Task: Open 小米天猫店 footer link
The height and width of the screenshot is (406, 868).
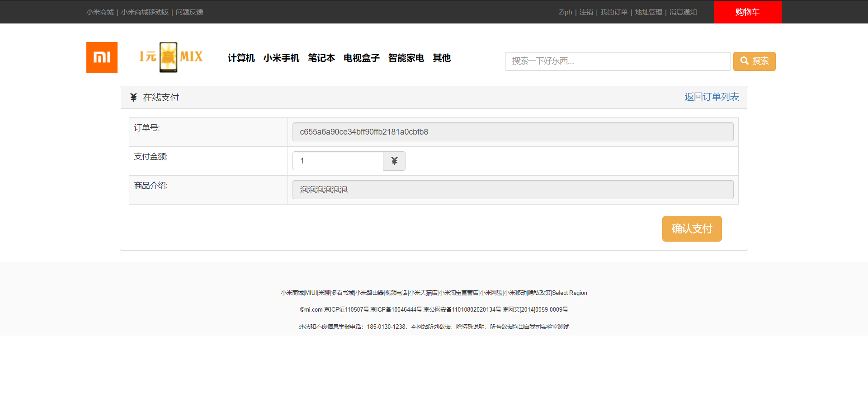Action: (x=423, y=293)
